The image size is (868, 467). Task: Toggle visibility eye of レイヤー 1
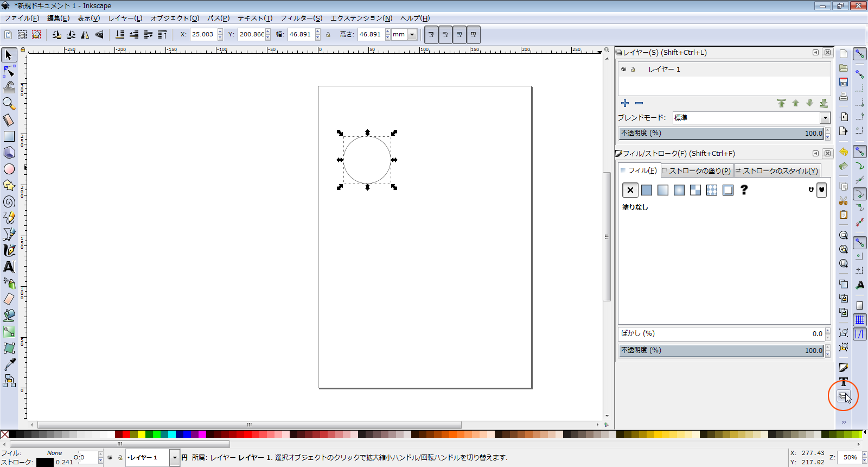(624, 70)
